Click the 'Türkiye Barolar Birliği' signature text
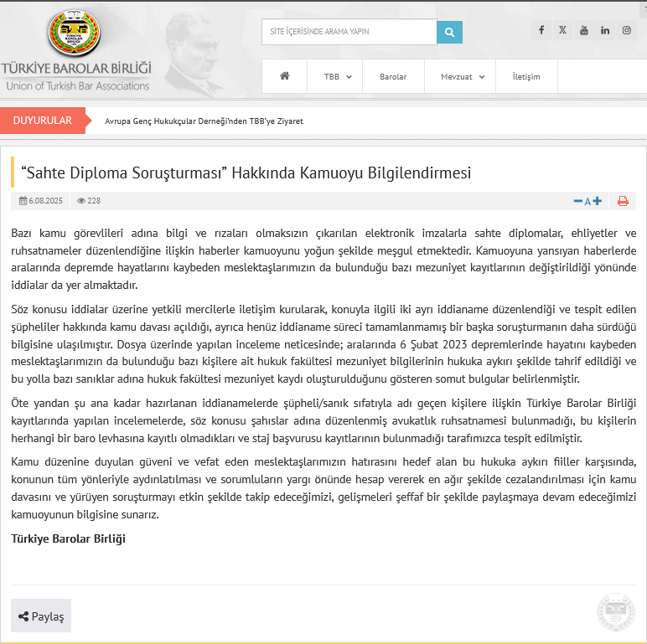Screen dimensions: 647x644 click(68, 538)
